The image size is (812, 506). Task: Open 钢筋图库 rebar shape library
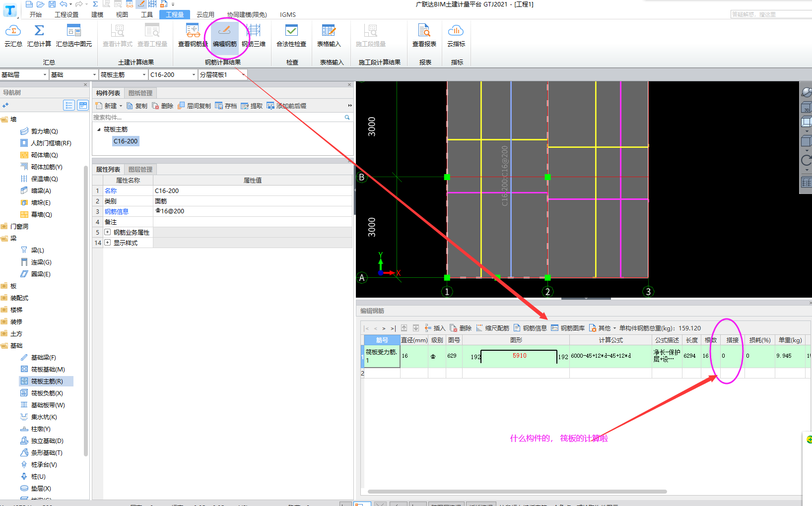tap(568, 328)
